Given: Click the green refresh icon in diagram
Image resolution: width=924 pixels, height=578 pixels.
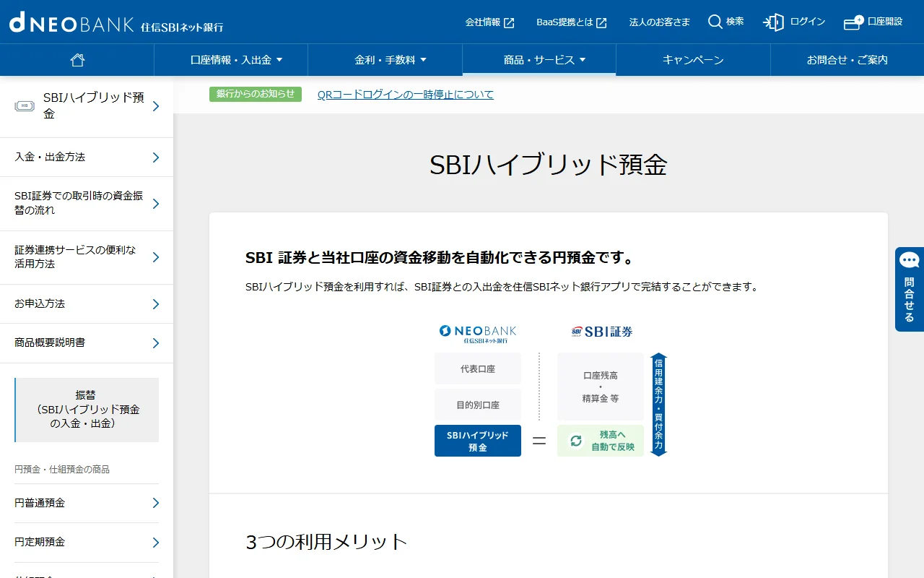Looking at the screenshot, I should coord(576,440).
